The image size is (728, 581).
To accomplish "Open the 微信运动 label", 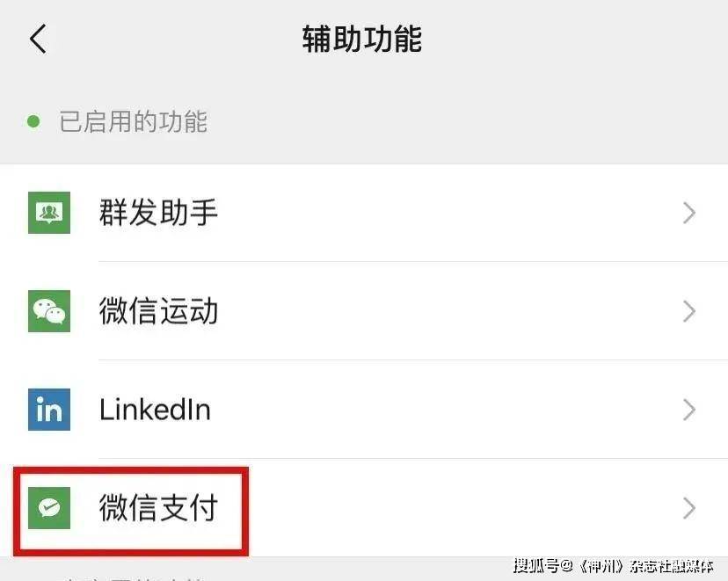I will click(x=158, y=311).
